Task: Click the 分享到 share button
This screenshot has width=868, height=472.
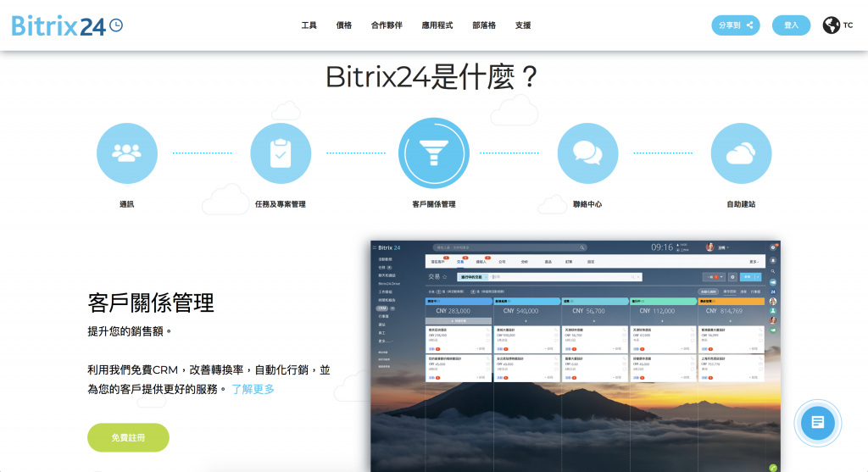Action: coord(736,25)
